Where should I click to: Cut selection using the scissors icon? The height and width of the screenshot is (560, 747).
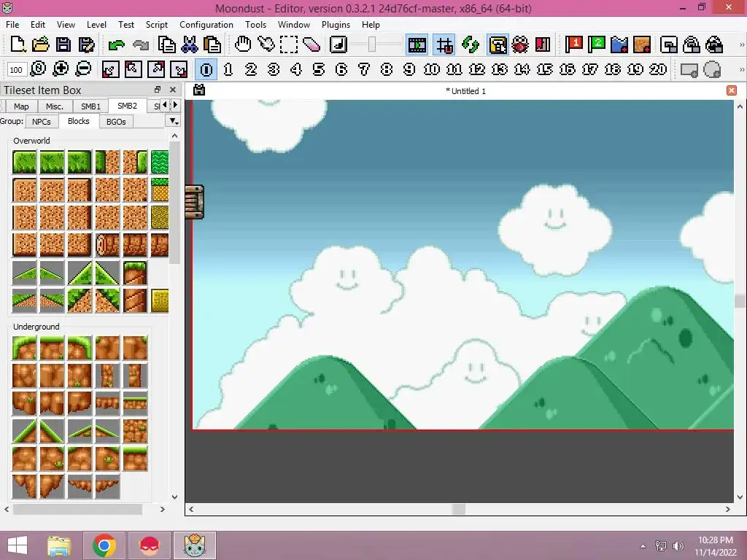point(190,44)
